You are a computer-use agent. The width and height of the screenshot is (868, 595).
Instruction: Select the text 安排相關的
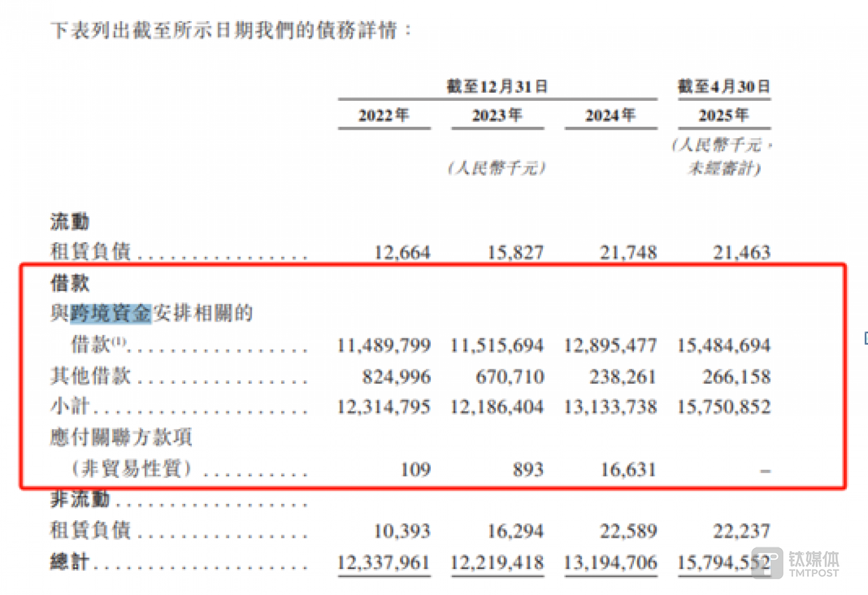pos(203,313)
